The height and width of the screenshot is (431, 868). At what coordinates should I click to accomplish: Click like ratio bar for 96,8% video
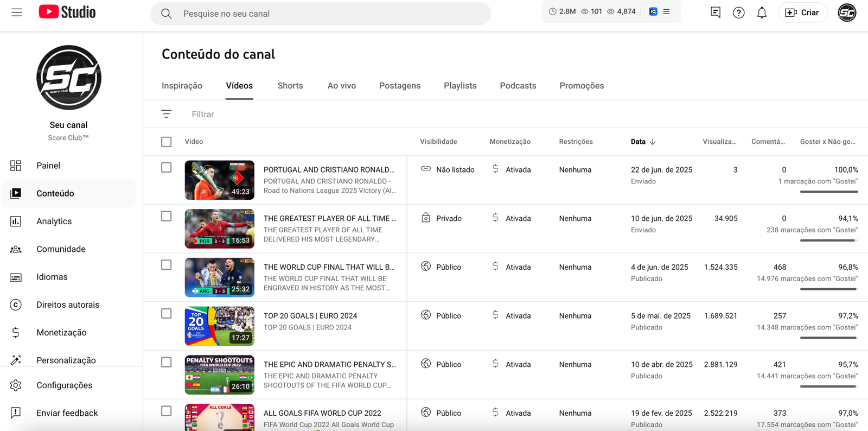pos(829,289)
